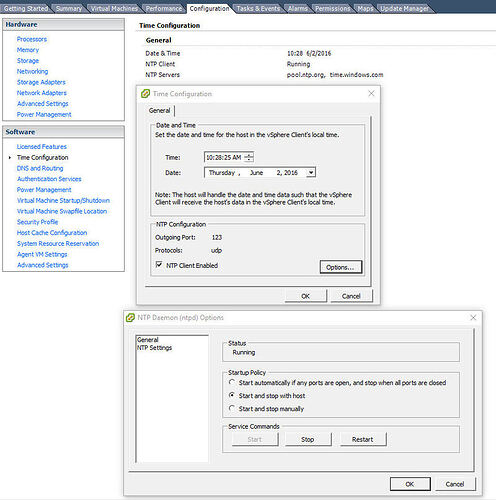Select Start and stop manually option

pos(232,408)
